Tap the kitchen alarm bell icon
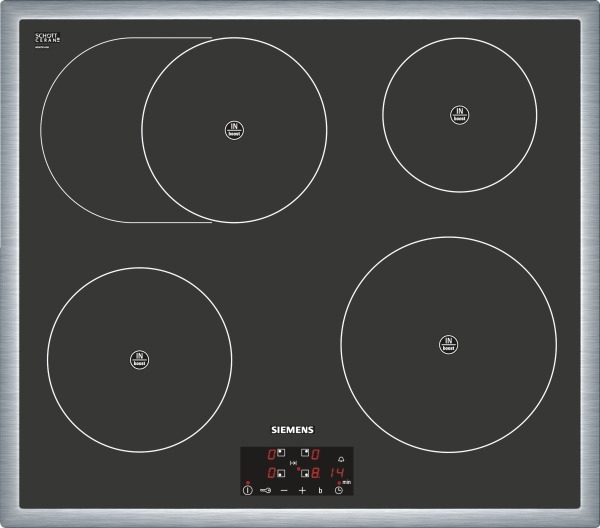The width and height of the screenshot is (600, 528). (x=339, y=457)
